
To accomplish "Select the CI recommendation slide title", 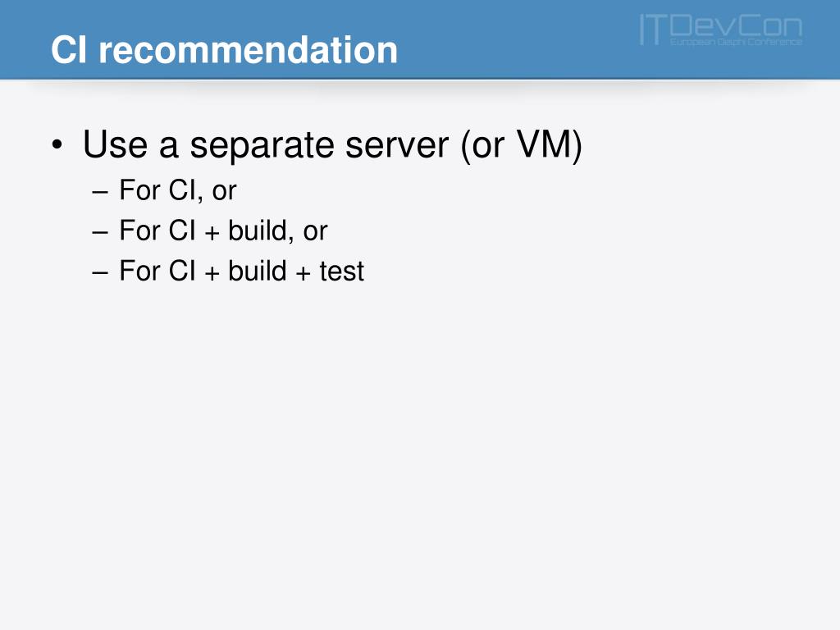I will pos(224,50).
